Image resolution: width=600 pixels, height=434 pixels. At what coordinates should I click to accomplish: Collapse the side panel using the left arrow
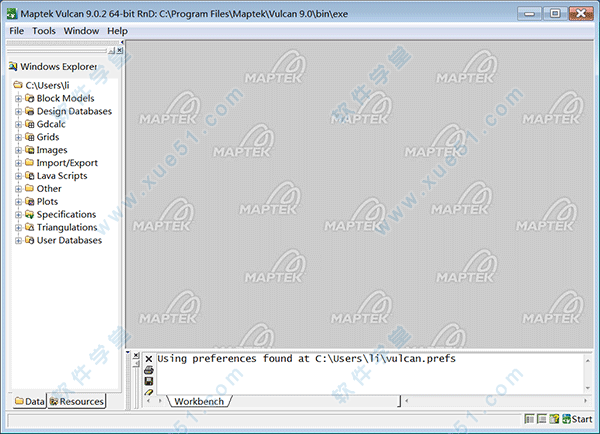pos(122,42)
